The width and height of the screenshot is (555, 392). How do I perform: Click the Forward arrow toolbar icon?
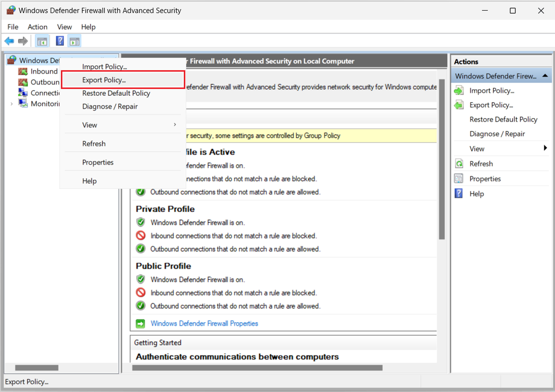pos(23,41)
